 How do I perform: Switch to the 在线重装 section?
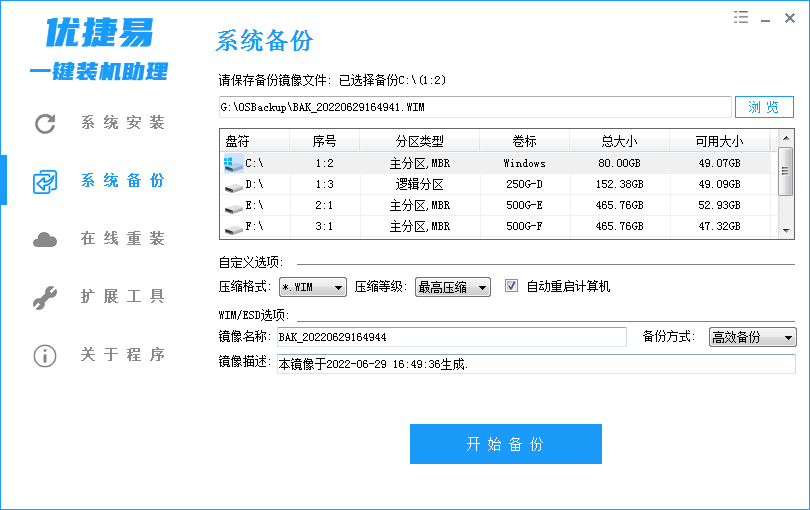(x=122, y=239)
